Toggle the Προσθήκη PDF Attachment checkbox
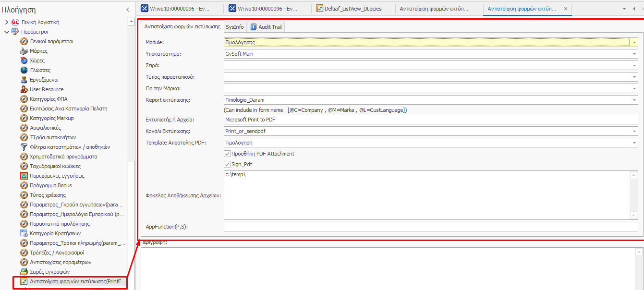This screenshot has width=644, height=290. pos(227,154)
